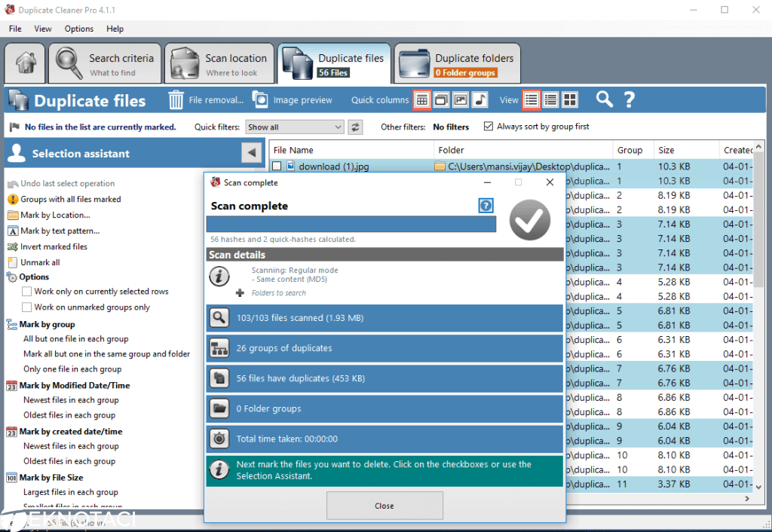The height and width of the screenshot is (532, 772).
Task: Sort by the Size column header
Action: (687, 150)
